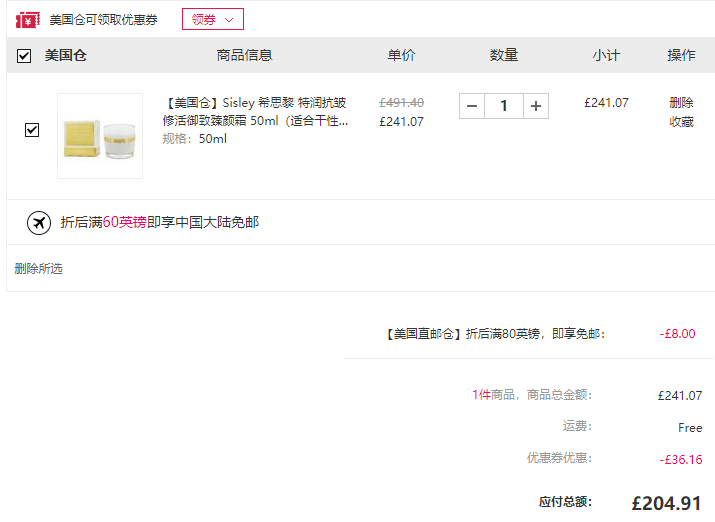The image size is (715, 522).
Task: Open the 领券 coupon dropdown
Action: 212,19
